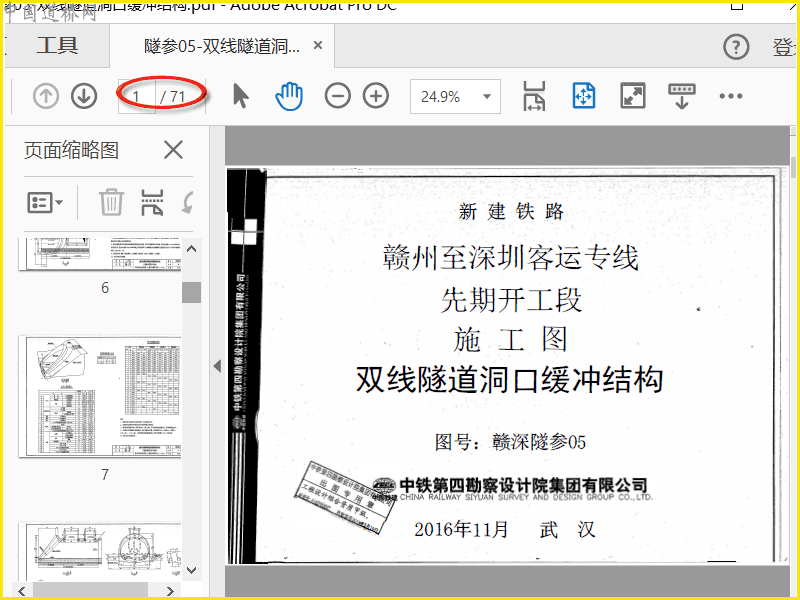Click thumbnail horizontal scroll right arrow
This screenshot has width=800, height=600.
170,591
